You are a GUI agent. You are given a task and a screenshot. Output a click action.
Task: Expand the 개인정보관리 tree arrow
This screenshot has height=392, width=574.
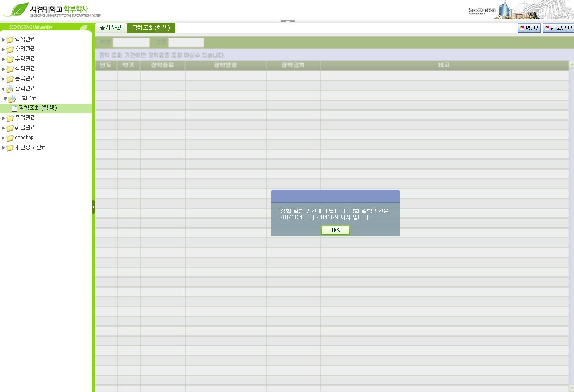[4, 148]
